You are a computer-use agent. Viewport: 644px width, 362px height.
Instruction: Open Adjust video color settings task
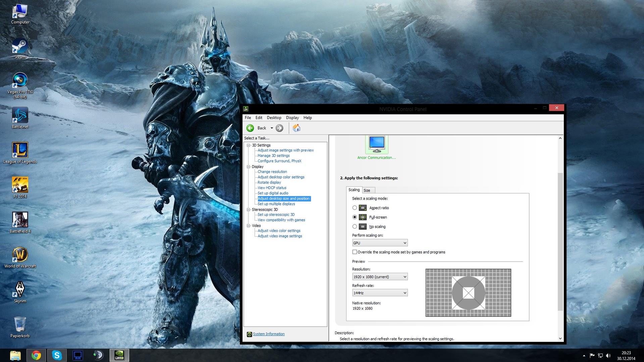(279, 231)
